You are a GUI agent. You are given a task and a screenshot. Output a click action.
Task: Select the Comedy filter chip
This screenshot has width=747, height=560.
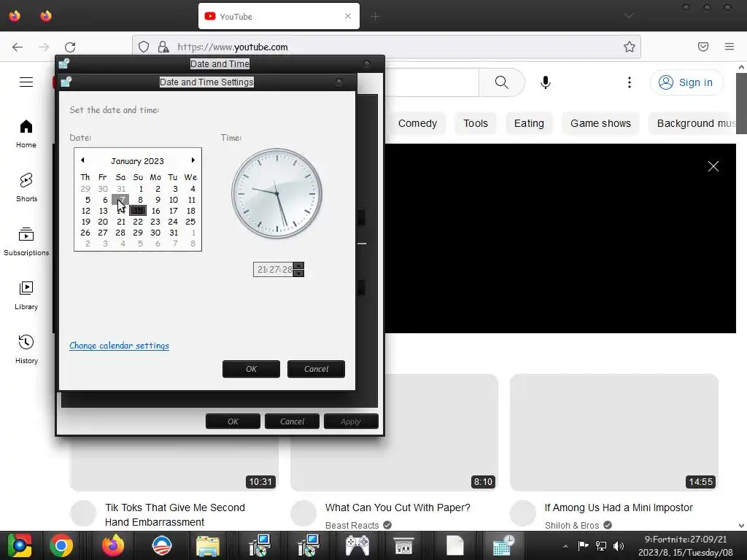click(x=417, y=123)
